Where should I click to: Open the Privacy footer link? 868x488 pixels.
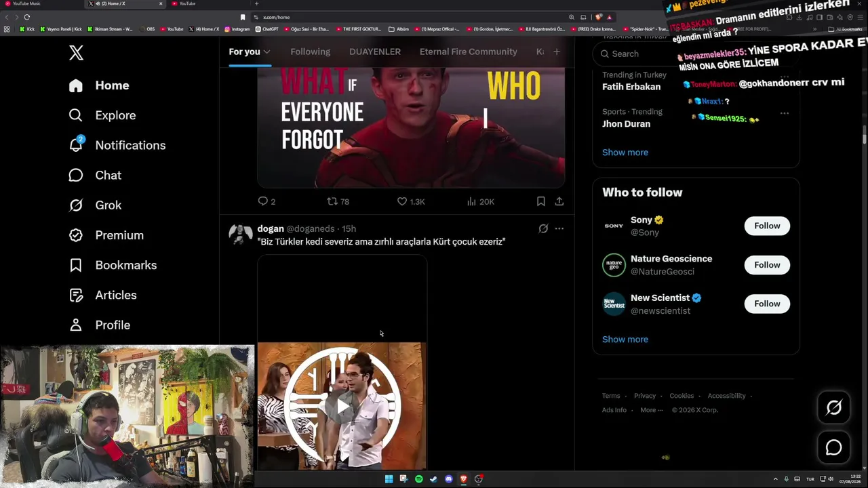[x=645, y=396]
